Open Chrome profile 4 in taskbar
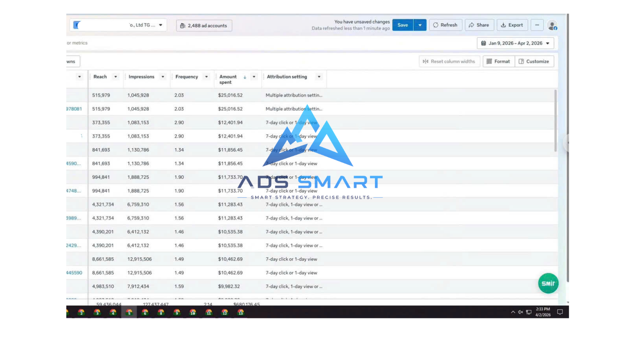Viewport: 644px width, 362px height. [113, 312]
